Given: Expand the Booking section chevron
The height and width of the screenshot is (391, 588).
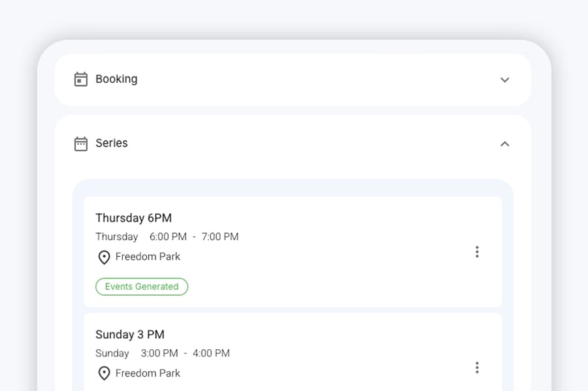Looking at the screenshot, I should (505, 80).
